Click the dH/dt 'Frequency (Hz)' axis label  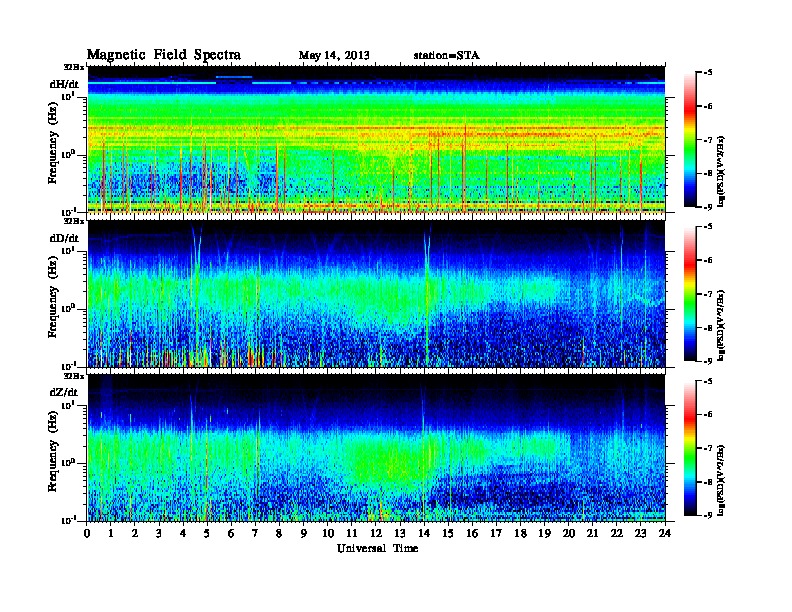click(x=53, y=143)
